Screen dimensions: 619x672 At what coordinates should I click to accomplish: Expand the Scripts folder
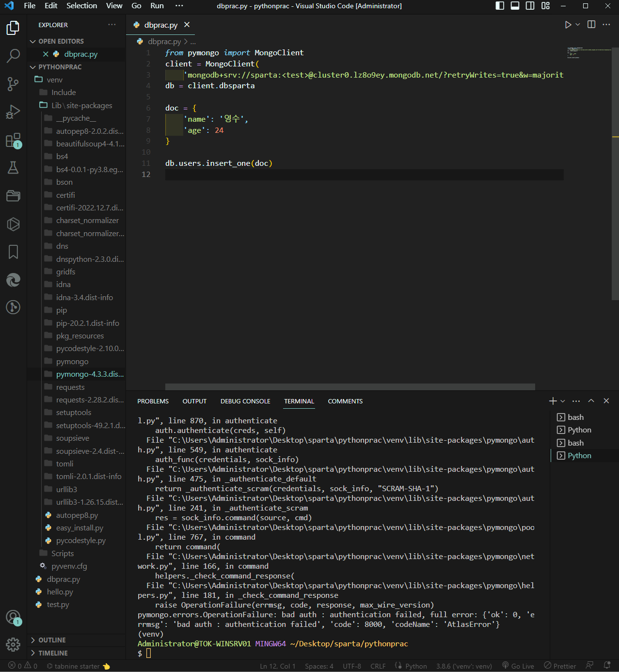tap(63, 554)
